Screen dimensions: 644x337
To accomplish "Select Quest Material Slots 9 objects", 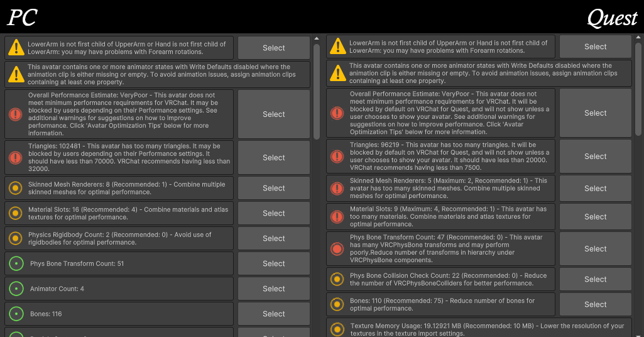I will (x=596, y=216).
